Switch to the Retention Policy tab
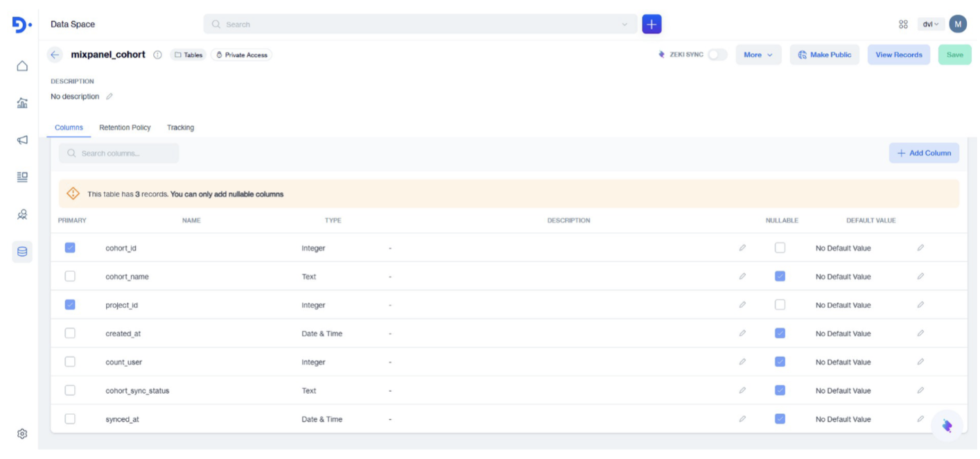 click(125, 128)
